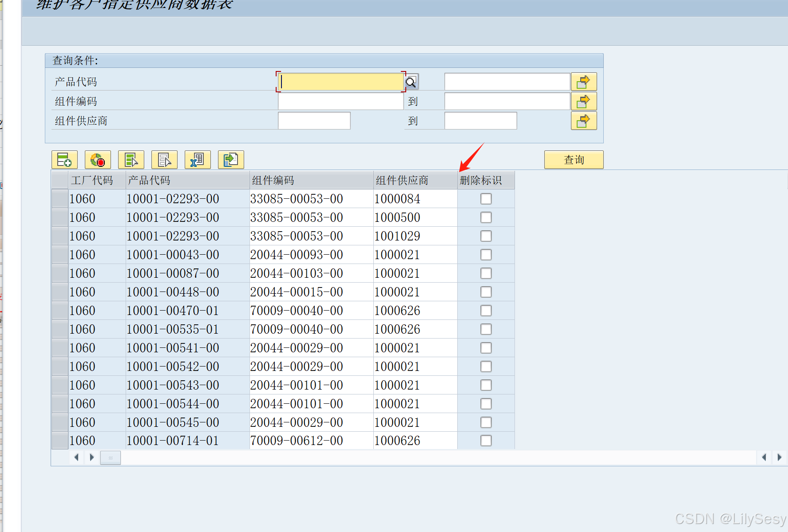Click the left scroll arrow below the table
This screenshot has width=788, height=532.
coord(76,457)
